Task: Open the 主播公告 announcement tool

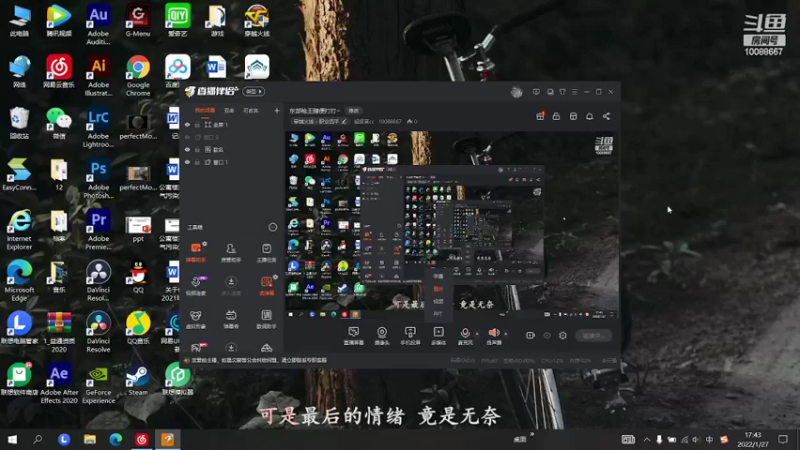Action: click(266, 252)
